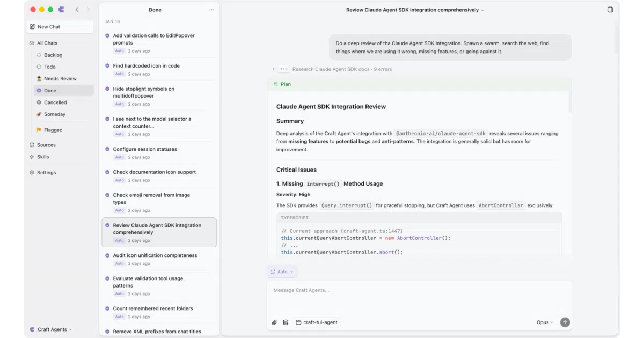This screenshot has height=338, width=644.
Task: Select the Needs Review filter
Action: tap(63, 78)
